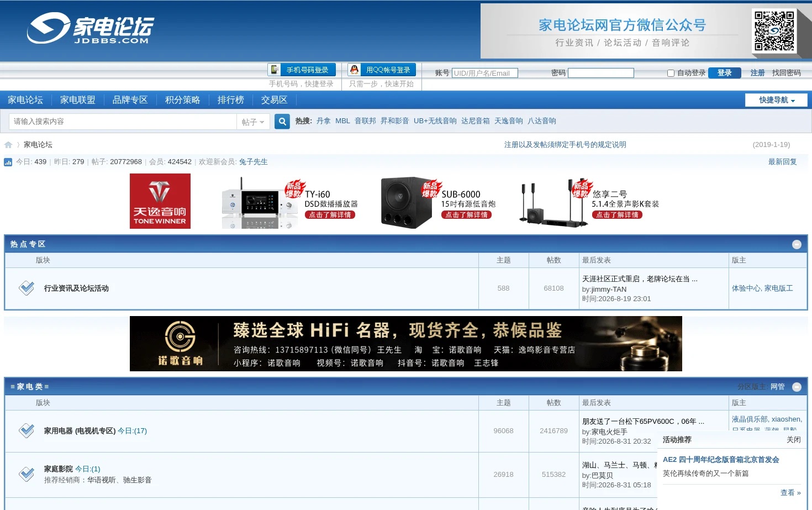The height and width of the screenshot is (510, 812).
Task: Open the 注册以及发帖须绑定手机号的规定说明 announcement
Action: [x=565, y=145]
